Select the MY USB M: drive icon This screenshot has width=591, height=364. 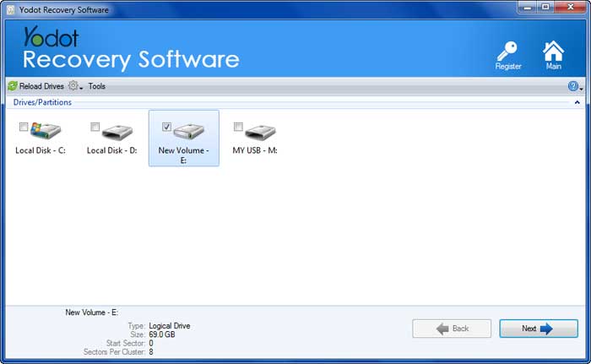pos(260,132)
